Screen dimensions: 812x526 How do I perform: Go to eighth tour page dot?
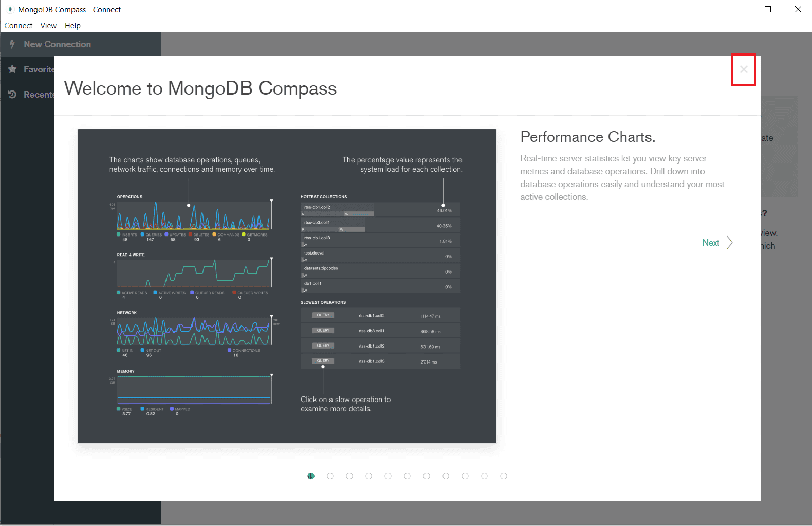click(x=446, y=476)
